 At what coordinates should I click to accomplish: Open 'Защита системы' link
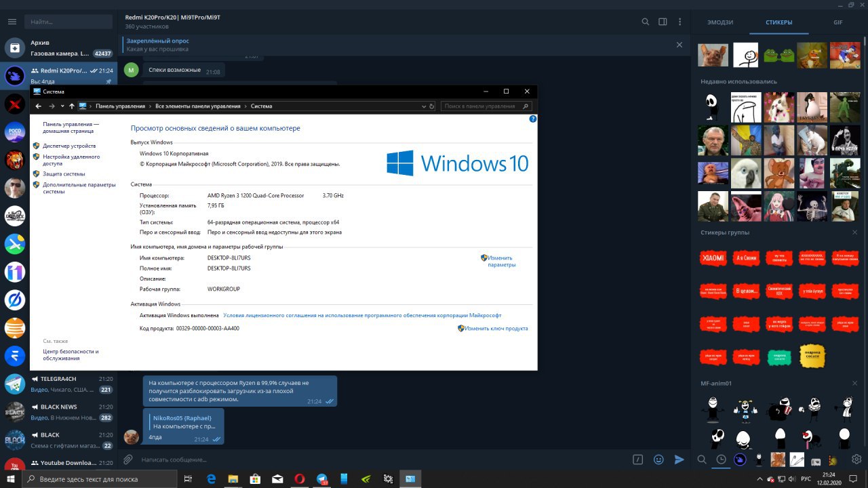64,174
